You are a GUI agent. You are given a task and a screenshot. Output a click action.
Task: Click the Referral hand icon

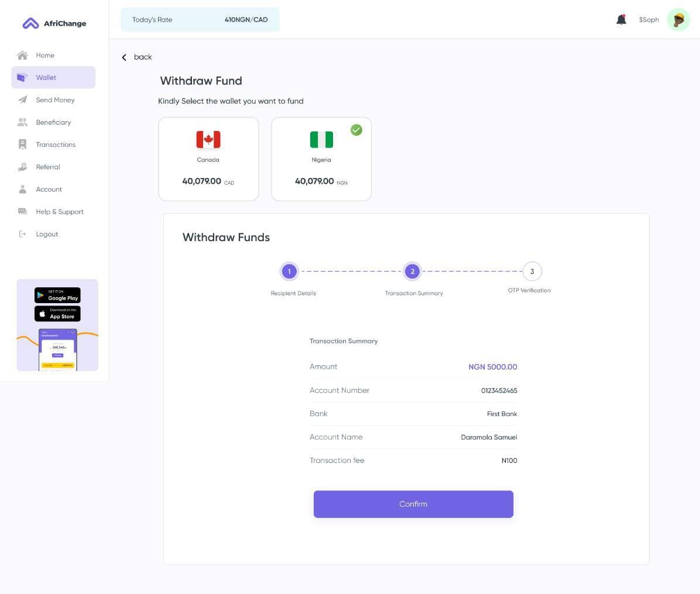pyautogui.click(x=22, y=167)
